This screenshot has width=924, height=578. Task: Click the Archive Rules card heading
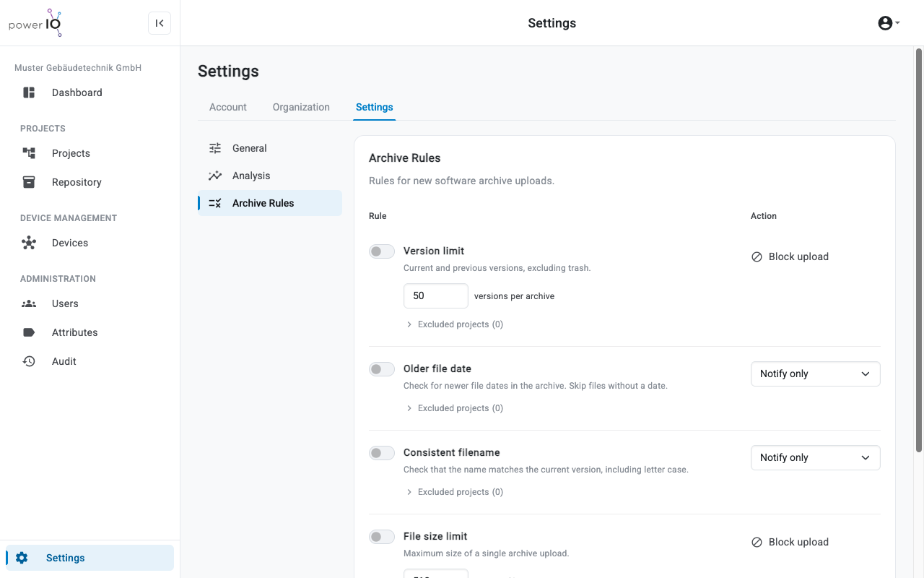(x=405, y=158)
